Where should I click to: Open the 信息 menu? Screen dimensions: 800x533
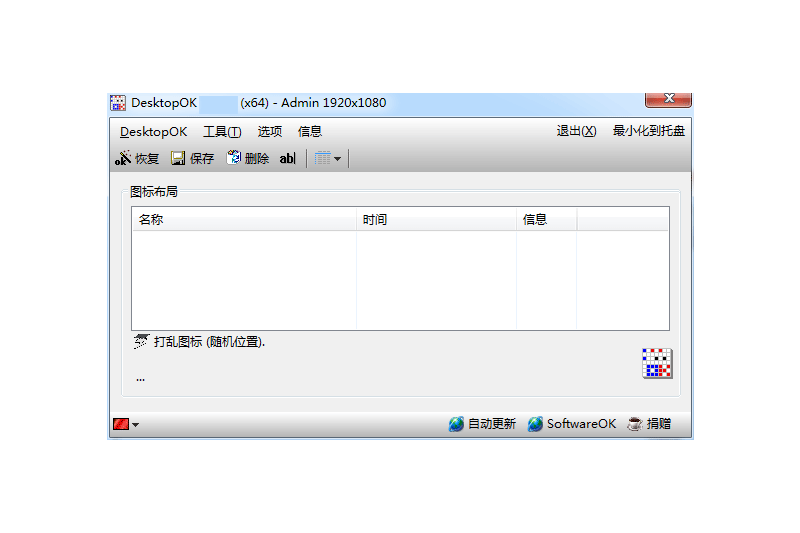[x=310, y=132]
